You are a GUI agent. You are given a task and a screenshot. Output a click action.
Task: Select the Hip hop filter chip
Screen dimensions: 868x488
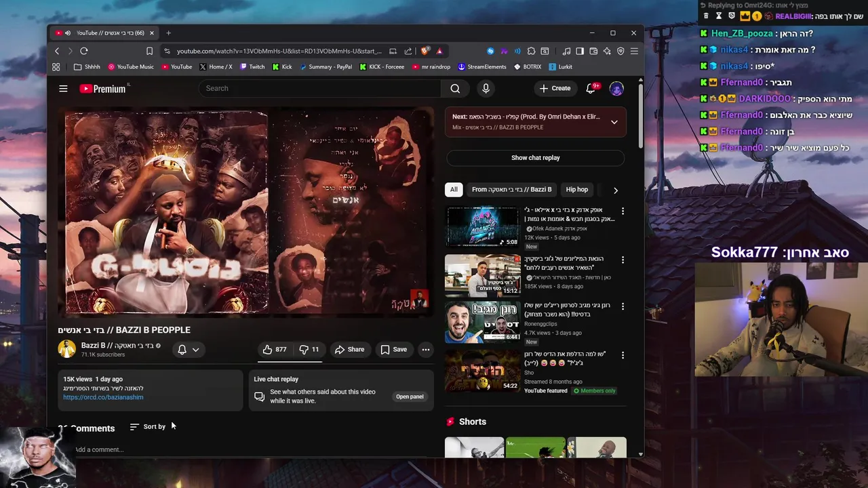pyautogui.click(x=577, y=190)
